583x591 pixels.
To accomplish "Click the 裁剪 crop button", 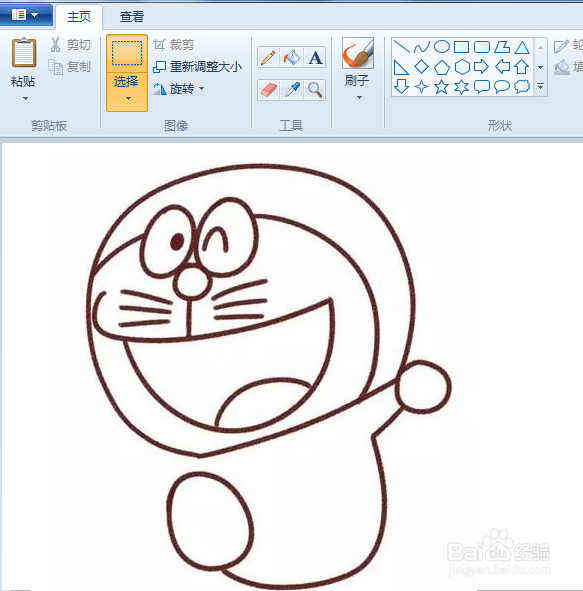I will (x=174, y=45).
